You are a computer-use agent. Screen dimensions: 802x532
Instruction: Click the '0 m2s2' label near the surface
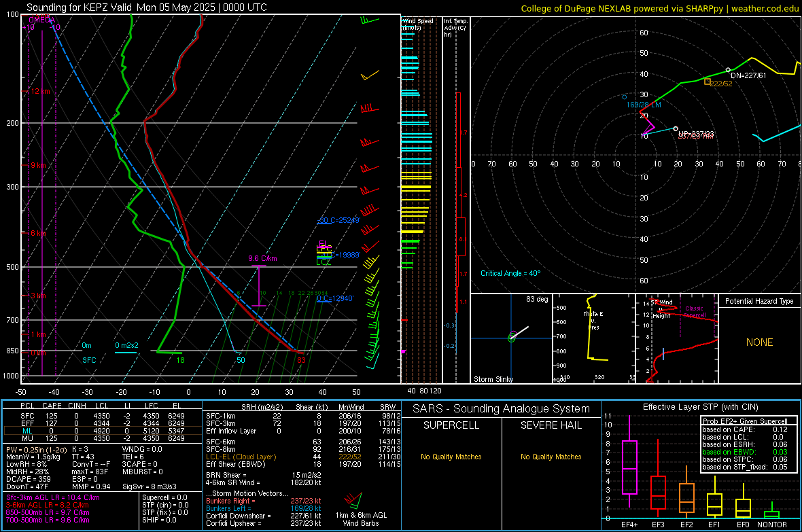[126, 345]
